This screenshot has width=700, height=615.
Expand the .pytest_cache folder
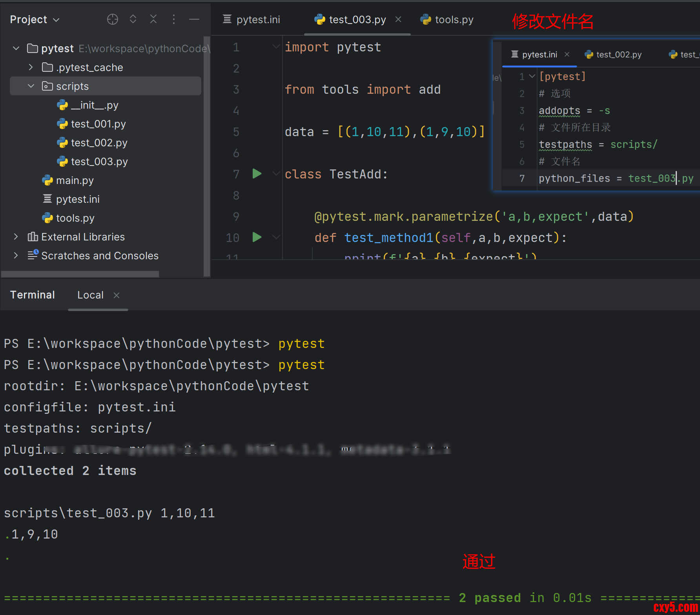[x=31, y=67]
